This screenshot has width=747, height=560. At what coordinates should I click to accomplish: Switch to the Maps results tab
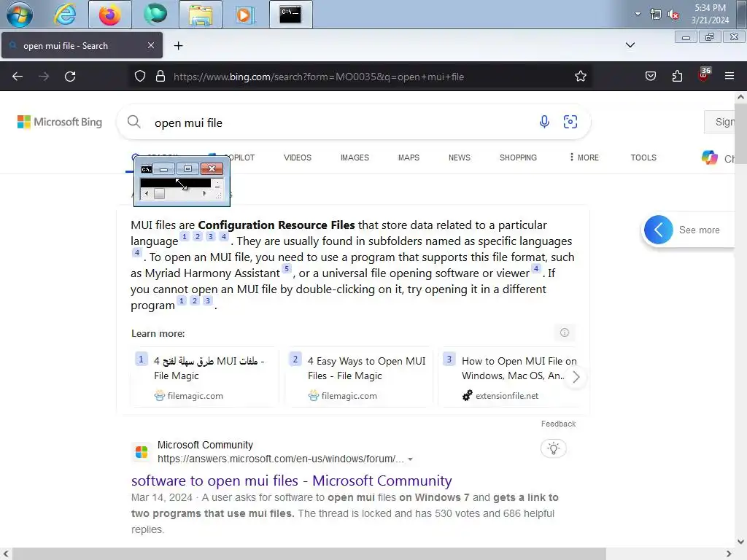click(x=409, y=157)
